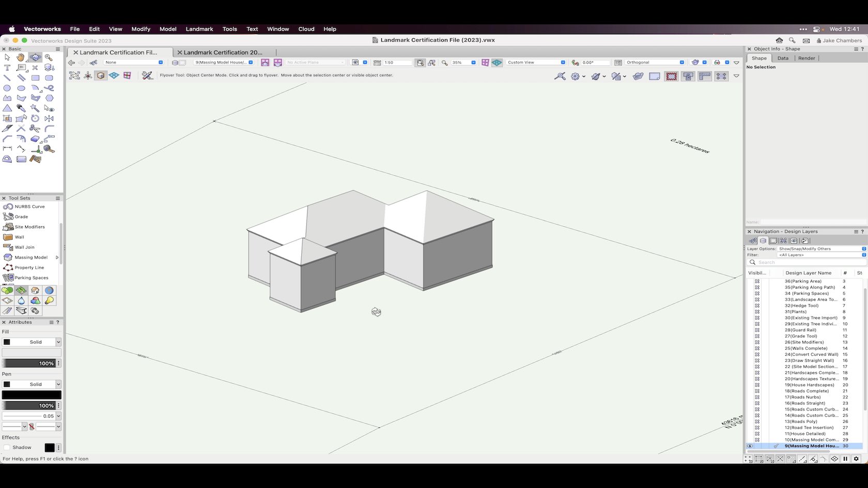The width and height of the screenshot is (868, 488).
Task: Toggle visibility of the 31(Plants) layer
Action: [757, 311]
